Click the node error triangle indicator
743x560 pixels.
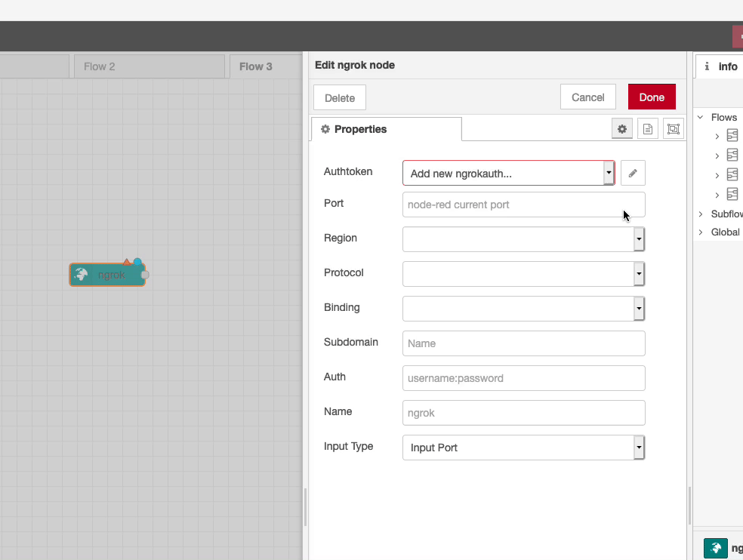click(127, 262)
